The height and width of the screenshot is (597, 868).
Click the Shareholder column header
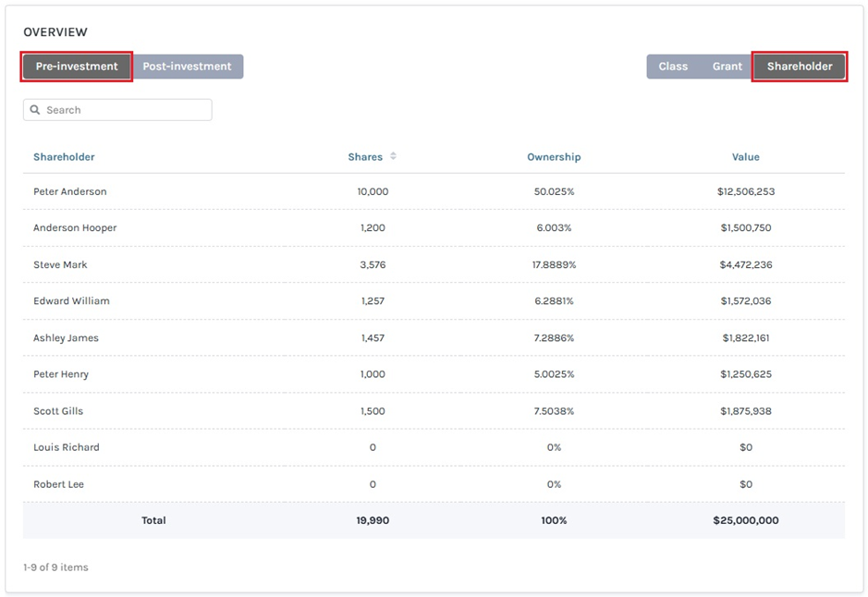pos(64,156)
